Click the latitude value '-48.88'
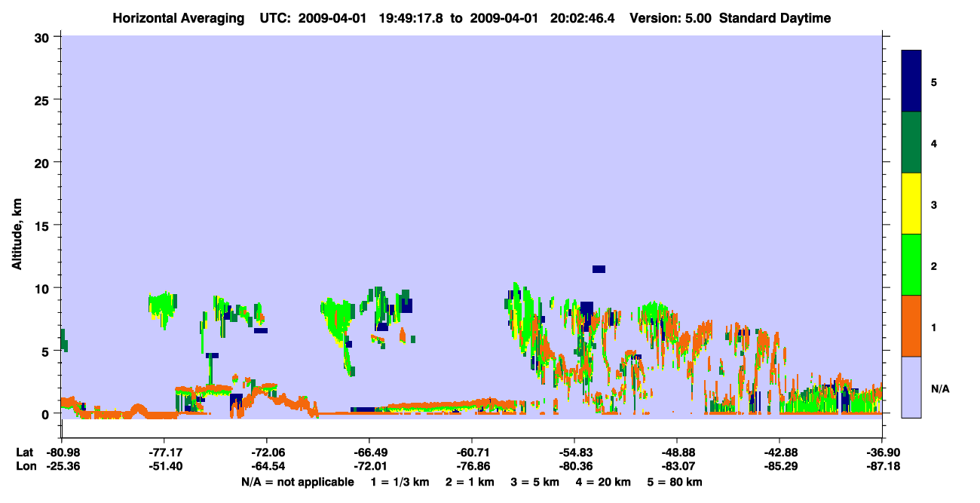The height and width of the screenshot is (503, 980). coord(677,452)
